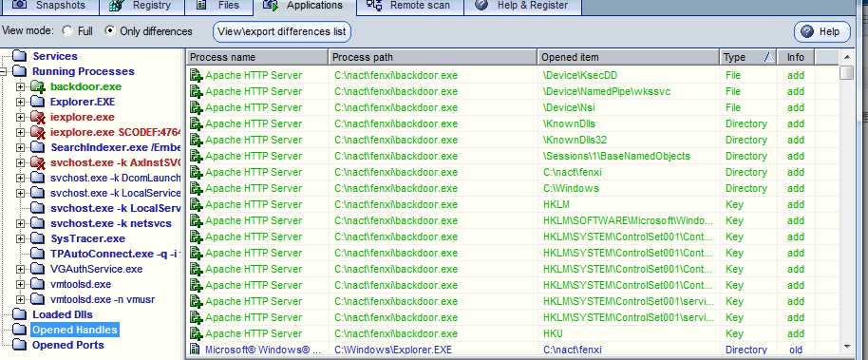Open the Remote scan tab
This screenshot has width=868, height=360.
click(408, 6)
